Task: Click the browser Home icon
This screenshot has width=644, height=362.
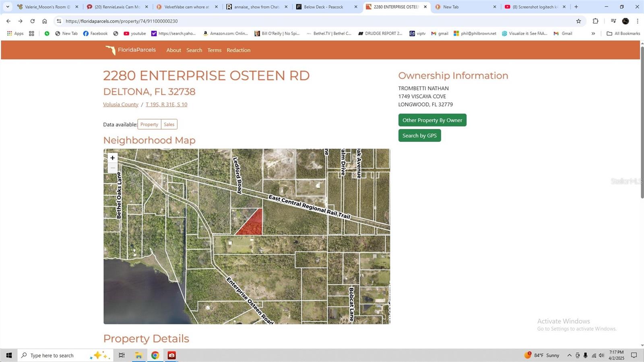Action: (45, 21)
